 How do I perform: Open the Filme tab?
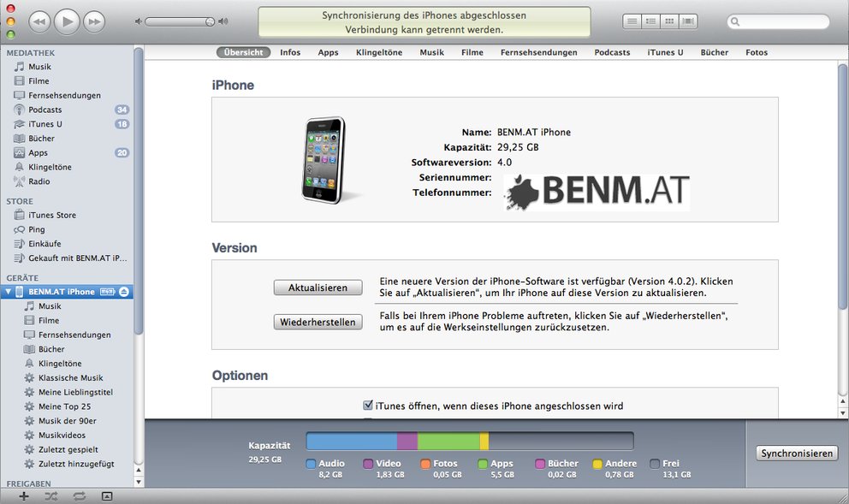pyautogui.click(x=472, y=52)
